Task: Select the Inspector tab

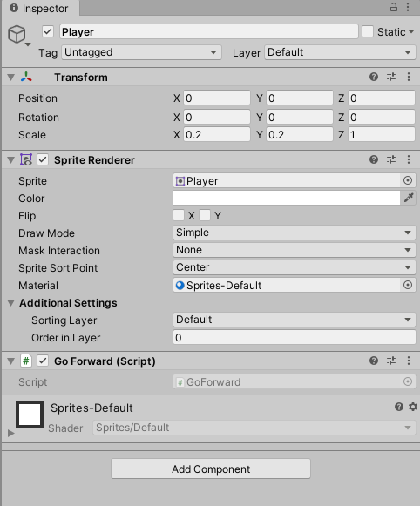Action: [x=40, y=8]
